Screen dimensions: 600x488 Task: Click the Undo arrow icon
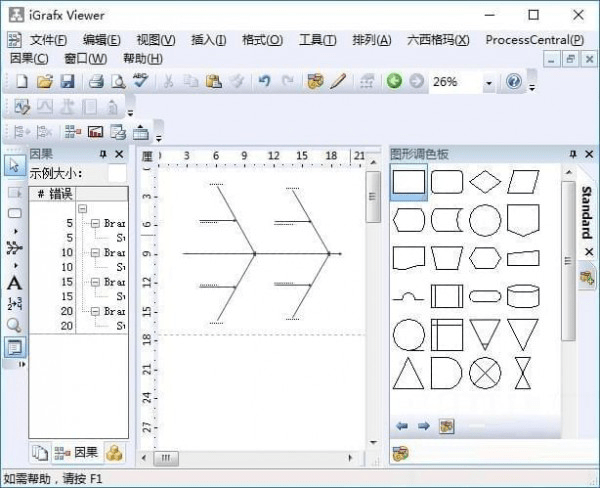click(x=264, y=82)
